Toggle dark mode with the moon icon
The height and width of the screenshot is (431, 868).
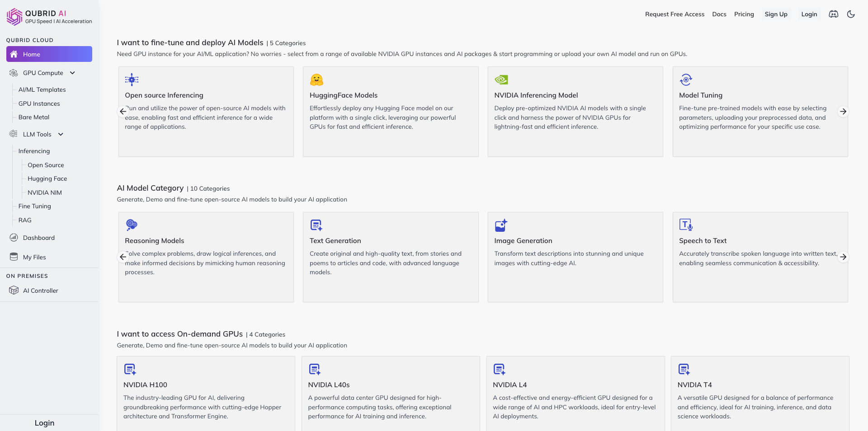[851, 14]
